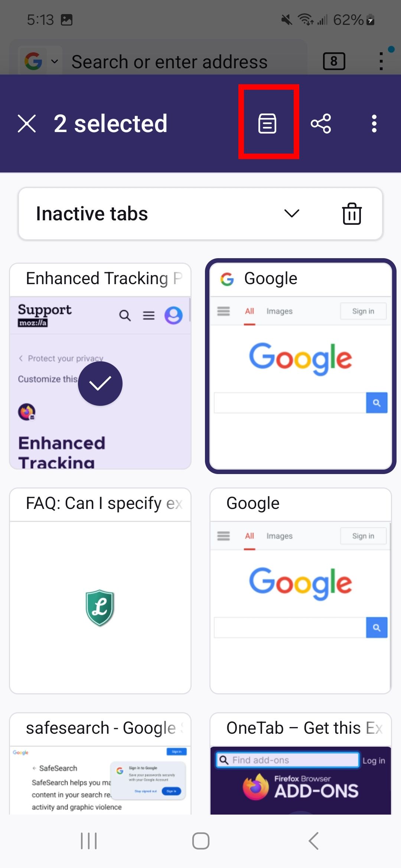Tap the Inactive tabs header label

pos(92,214)
